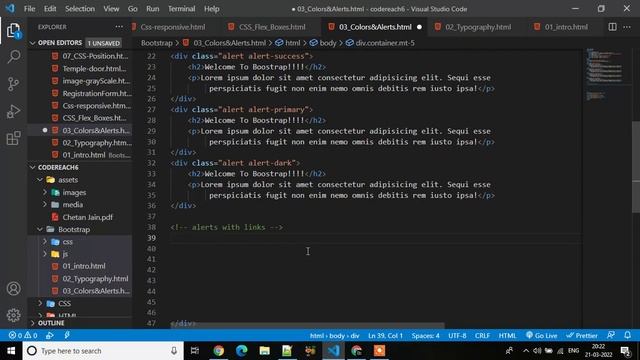Click the microphone in taskbar search
640x360 pixels.
pyautogui.click(x=174, y=351)
